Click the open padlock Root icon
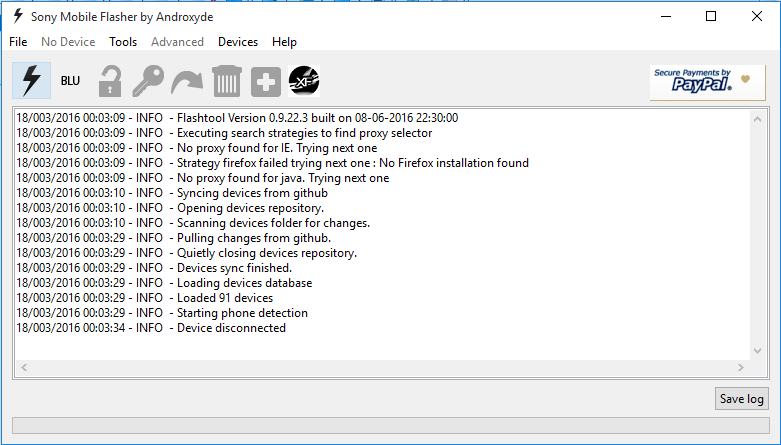The width and height of the screenshot is (781, 445). pyautogui.click(x=110, y=81)
